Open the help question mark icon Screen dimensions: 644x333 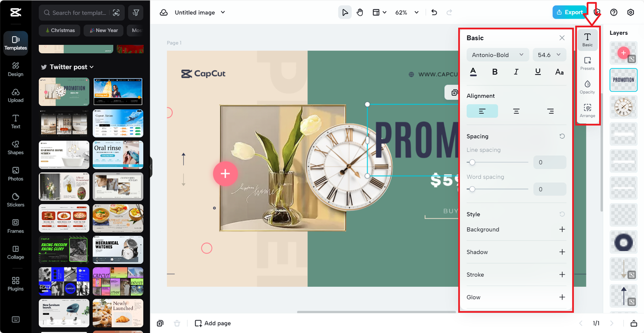coord(614,13)
